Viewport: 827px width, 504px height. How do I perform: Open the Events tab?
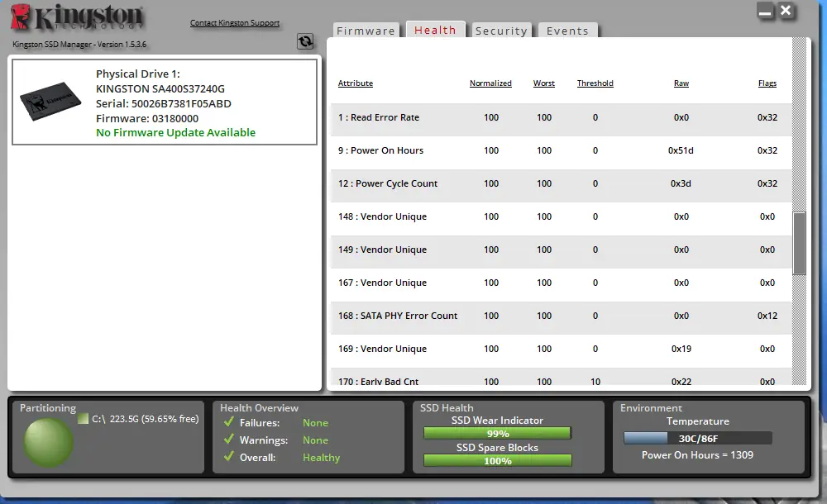(567, 31)
